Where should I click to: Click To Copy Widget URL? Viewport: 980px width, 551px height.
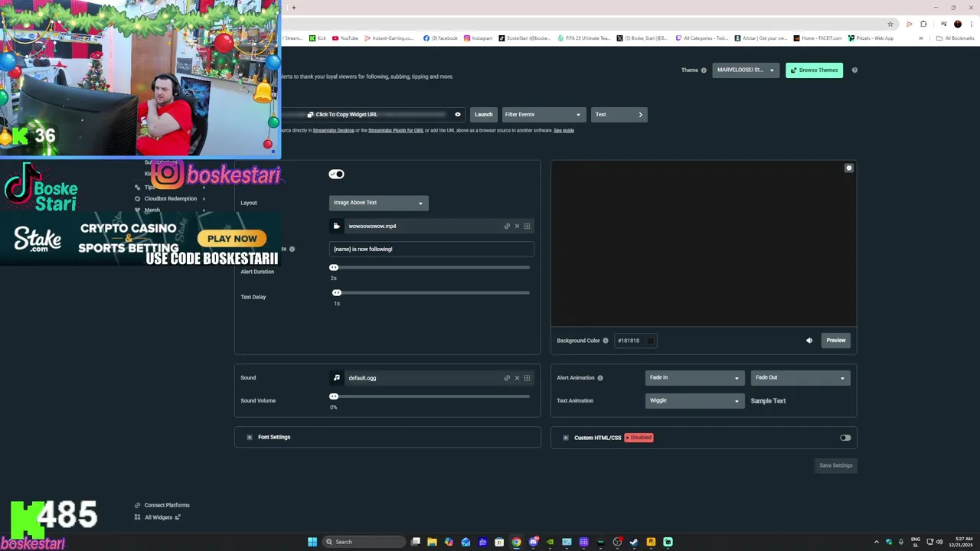pyautogui.click(x=346, y=115)
